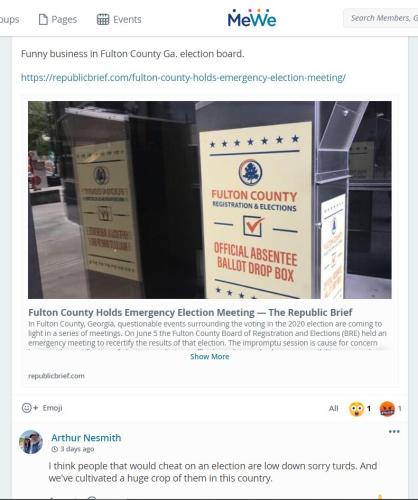Go to the Pages tab
The width and height of the screenshot is (418, 500).
58,19
